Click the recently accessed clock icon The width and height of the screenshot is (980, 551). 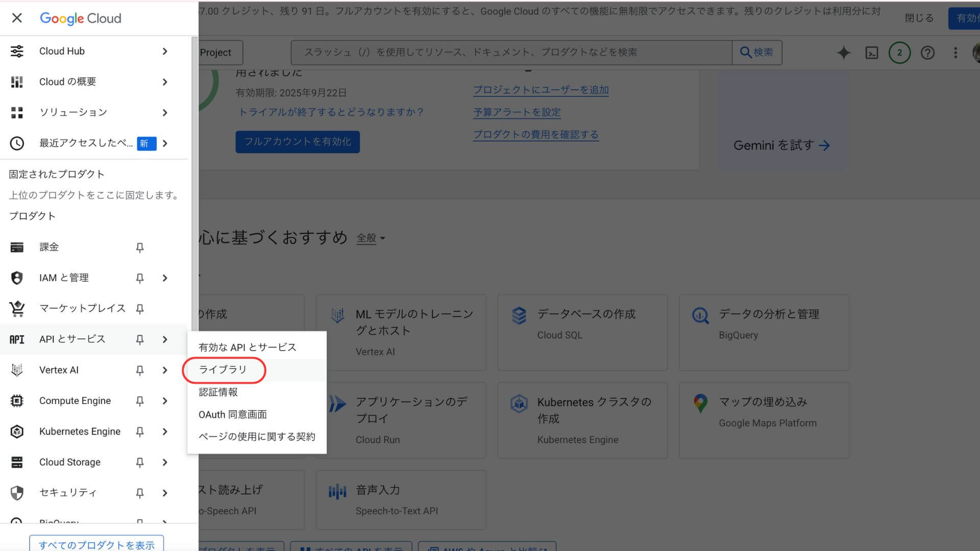17,143
